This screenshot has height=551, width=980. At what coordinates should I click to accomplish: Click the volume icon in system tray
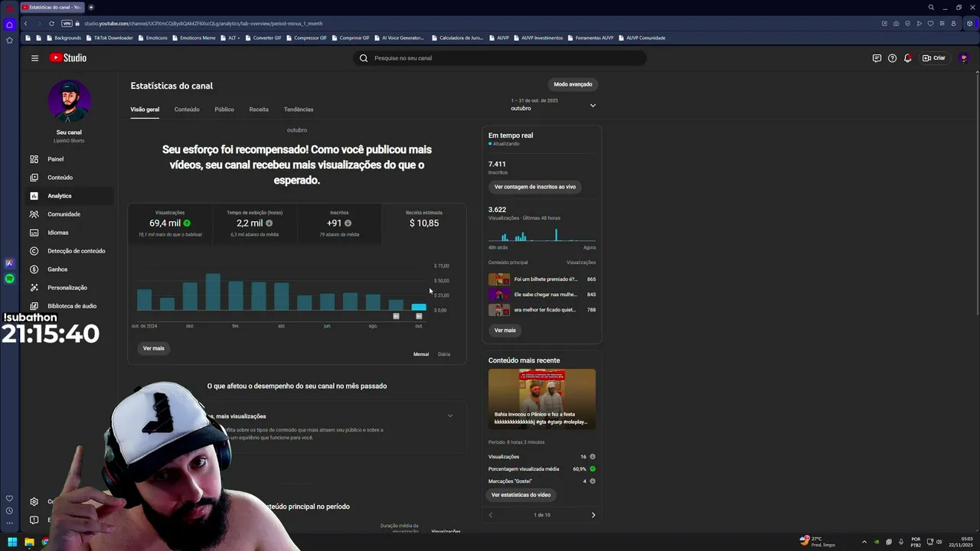(x=940, y=542)
